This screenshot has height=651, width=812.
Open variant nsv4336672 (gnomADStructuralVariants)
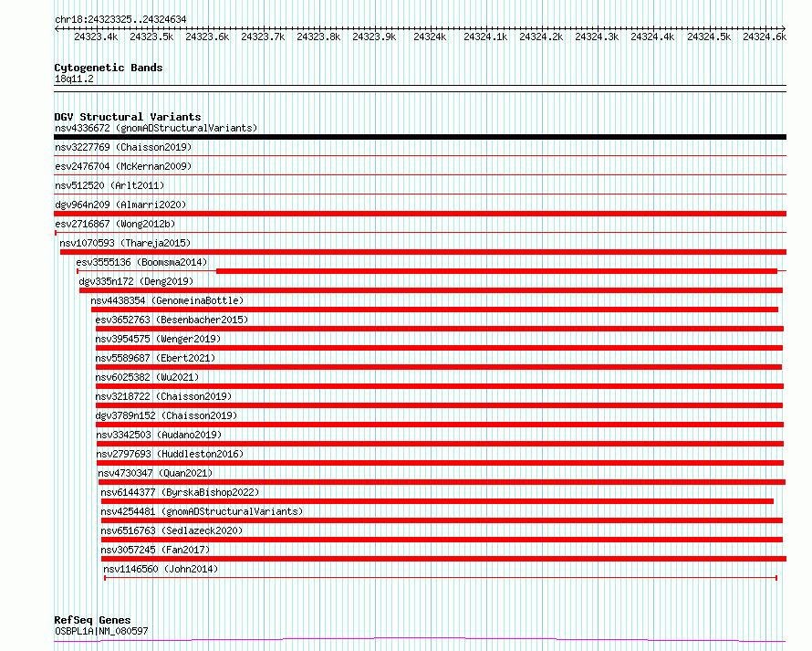(x=156, y=128)
